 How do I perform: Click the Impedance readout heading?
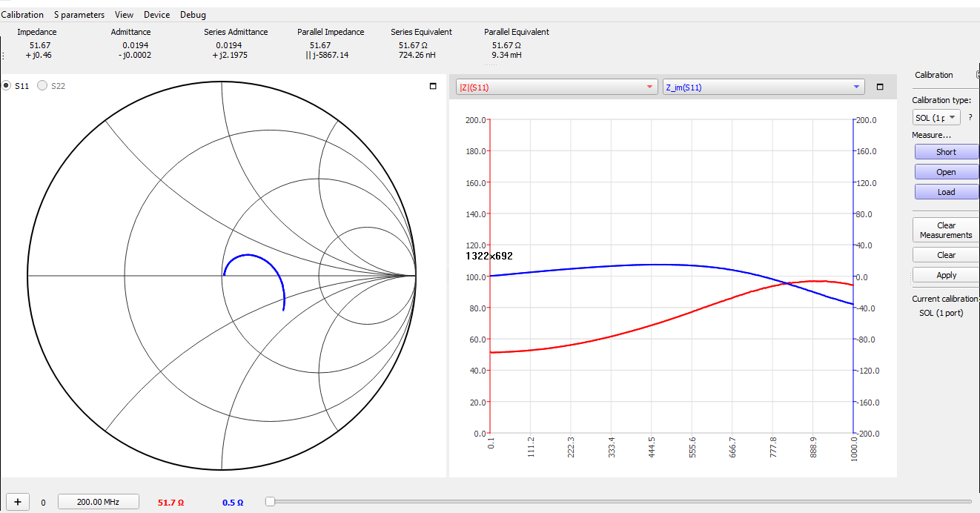point(37,32)
